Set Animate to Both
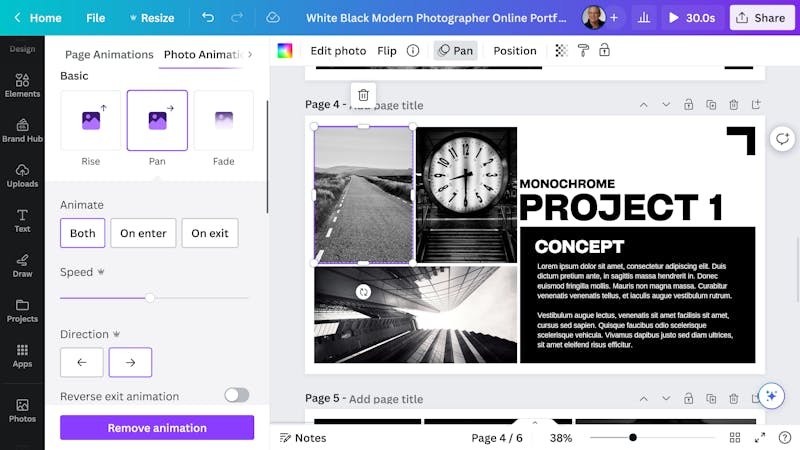Screen dimensions: 800x450 tap(83, 233)
